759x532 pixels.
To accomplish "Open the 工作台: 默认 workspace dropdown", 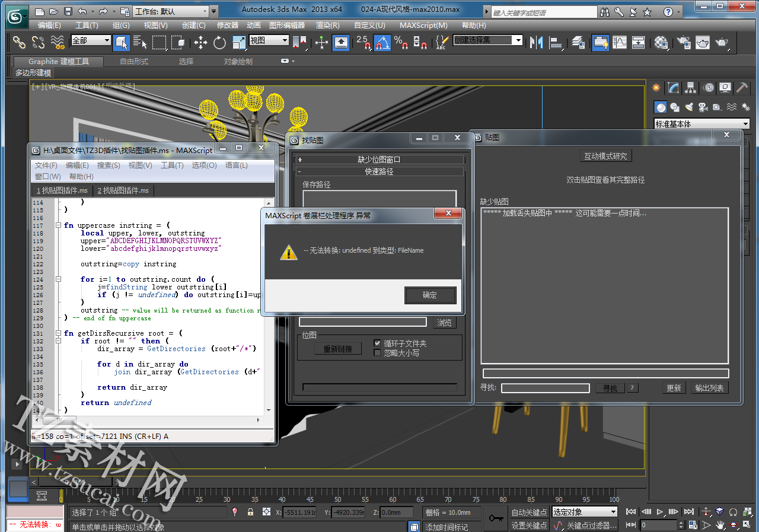I will click(172, 11).
